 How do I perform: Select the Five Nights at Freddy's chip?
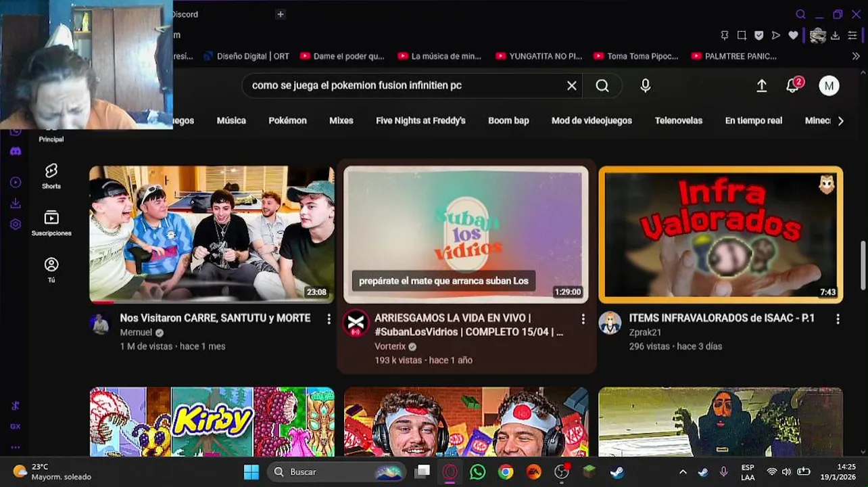(420, 120)
